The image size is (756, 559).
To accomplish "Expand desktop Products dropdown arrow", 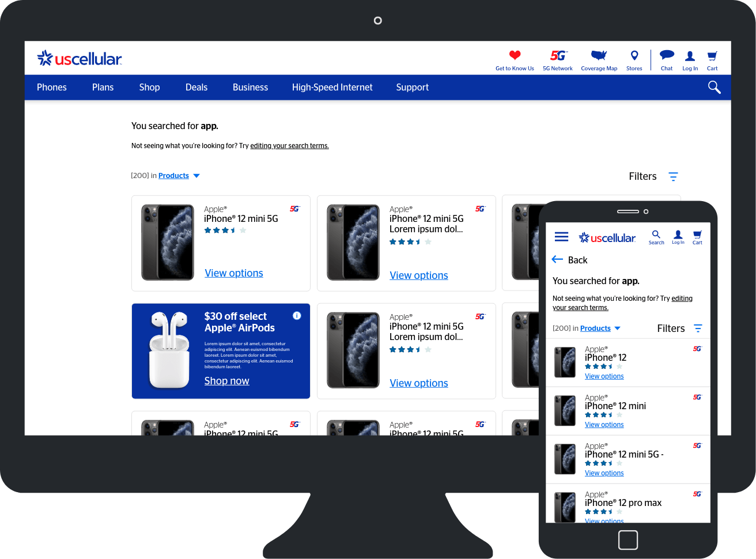I will click(x=196, y=176).
